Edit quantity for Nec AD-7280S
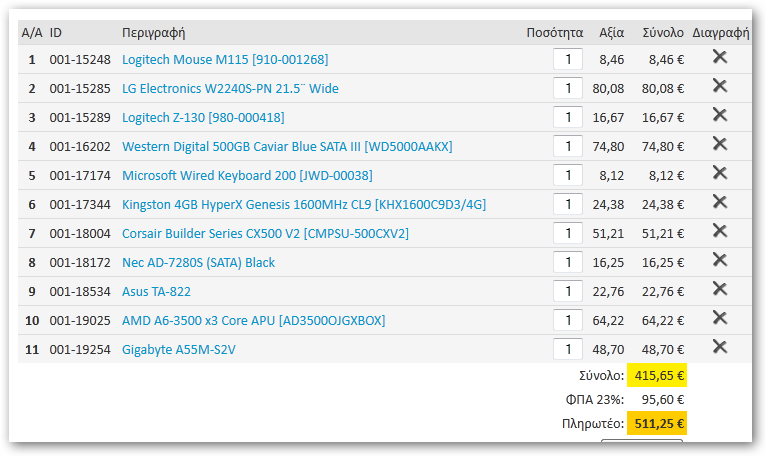Screen dimensions: 766x456 pos(568,262)
